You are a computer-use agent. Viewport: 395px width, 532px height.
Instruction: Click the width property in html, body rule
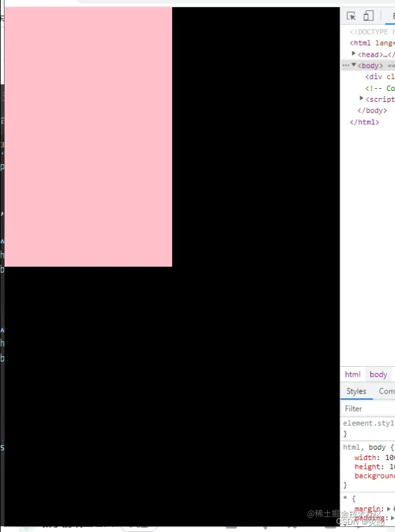tap(365, 457)
